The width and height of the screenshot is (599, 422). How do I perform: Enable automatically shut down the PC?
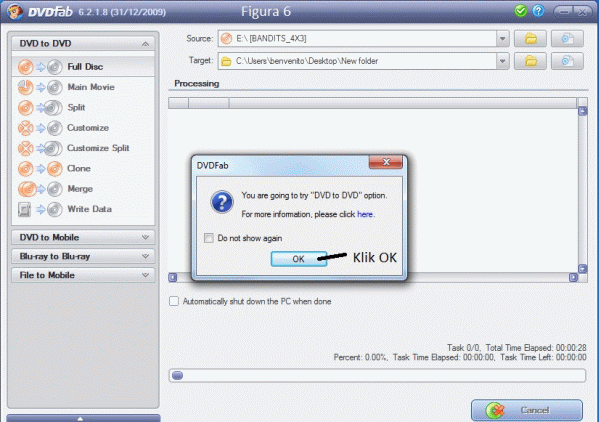174,301
